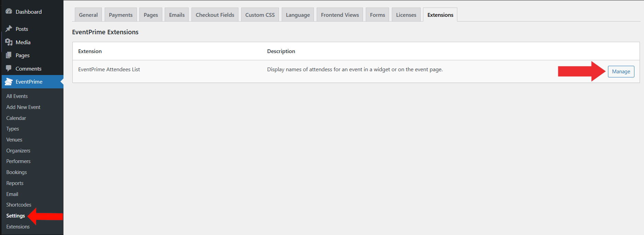Open Organizers submenu link
The image size is (644, 235).
(18, 150)
